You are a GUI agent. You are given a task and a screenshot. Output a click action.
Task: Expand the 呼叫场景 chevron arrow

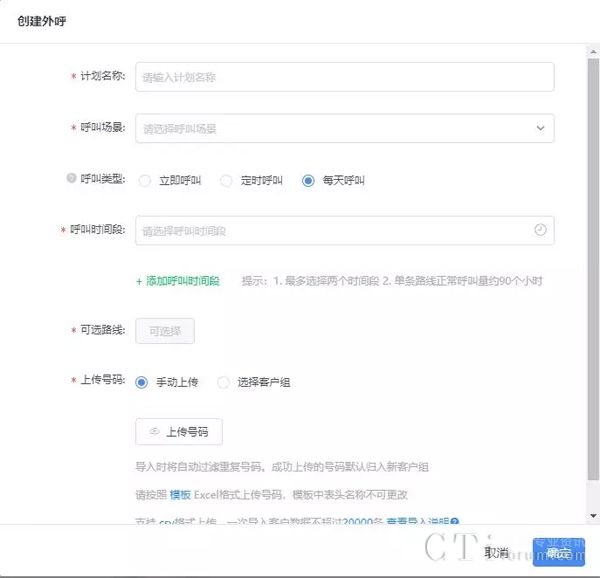[x=540, y=128]
